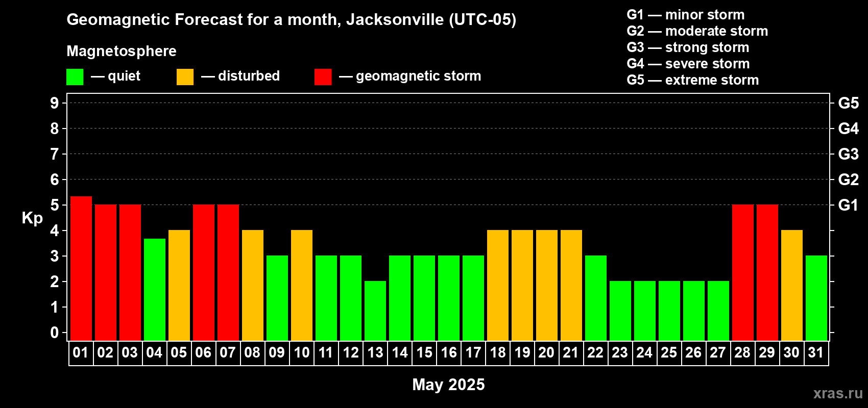Click the 'quiet' legend label
868x408 pixels.
pos(124,76)
